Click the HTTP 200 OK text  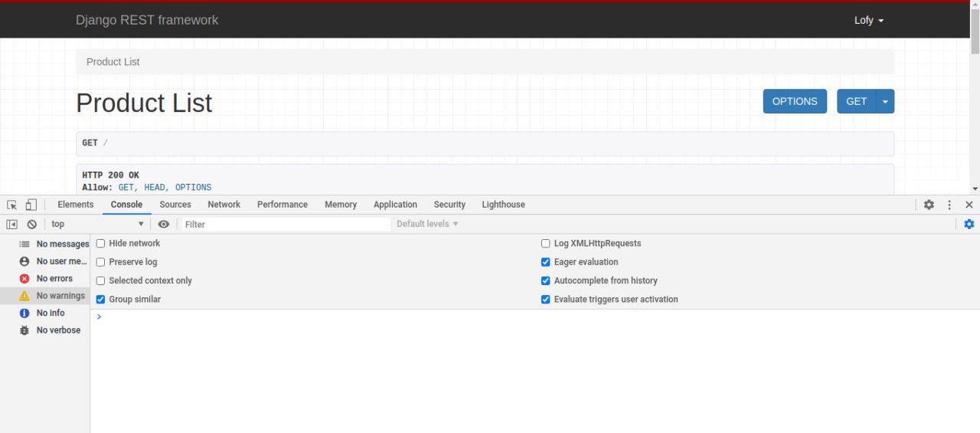pos(110,175)
